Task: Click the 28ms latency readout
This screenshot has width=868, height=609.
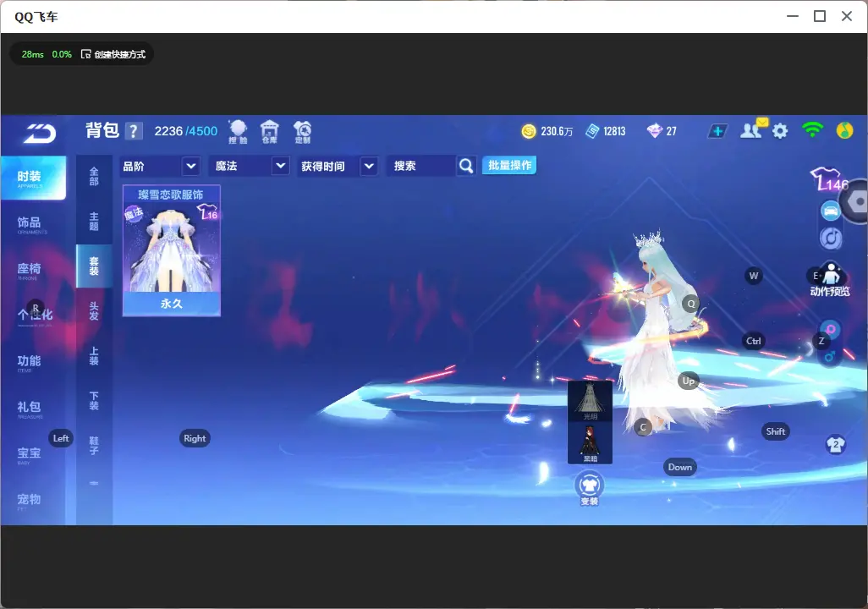Action: [33, 54]
